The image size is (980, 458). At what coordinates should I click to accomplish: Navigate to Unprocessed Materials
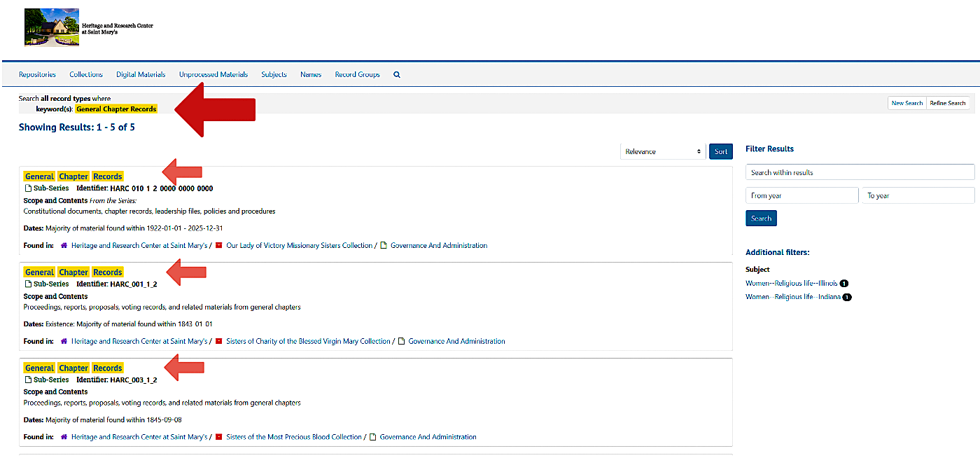[213, 74]
